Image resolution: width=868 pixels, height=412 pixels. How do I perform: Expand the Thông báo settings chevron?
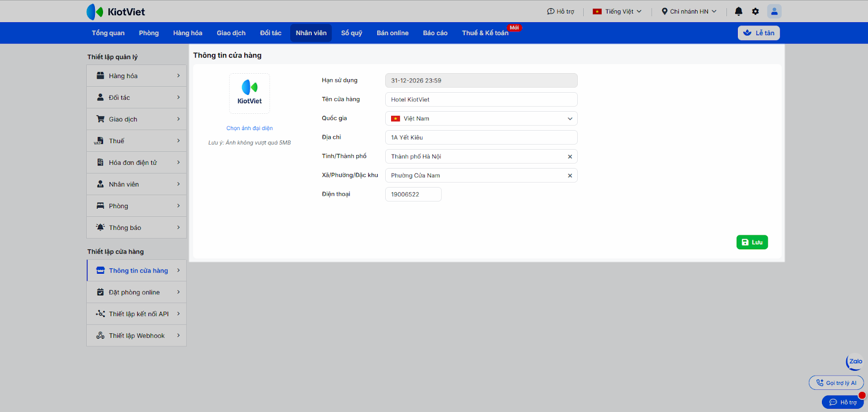coord(178,228)
